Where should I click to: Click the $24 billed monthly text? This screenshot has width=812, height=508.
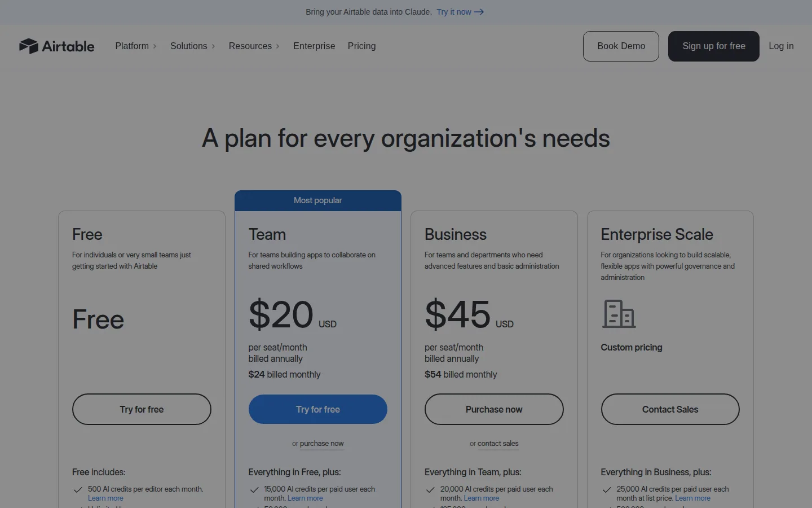[x=284, y=374]
